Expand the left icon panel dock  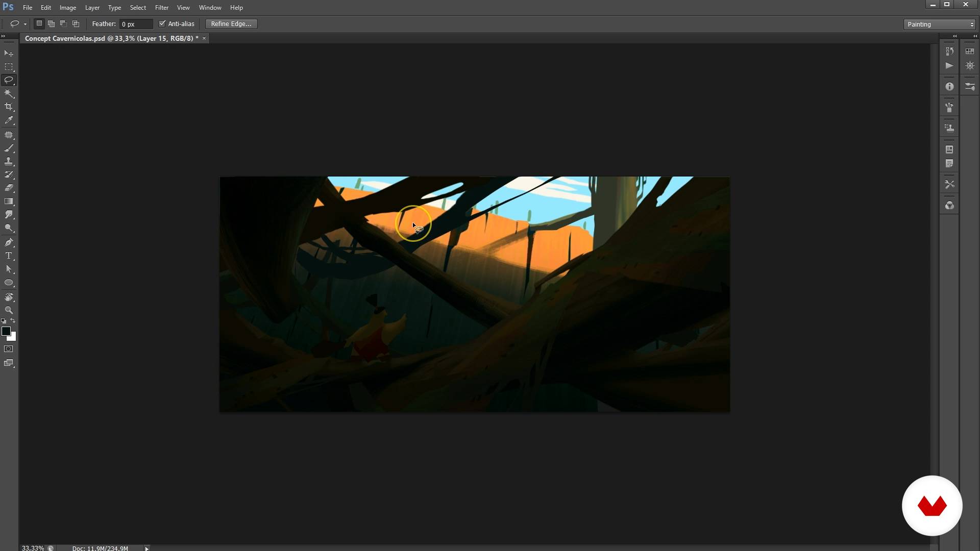(954, 36)
